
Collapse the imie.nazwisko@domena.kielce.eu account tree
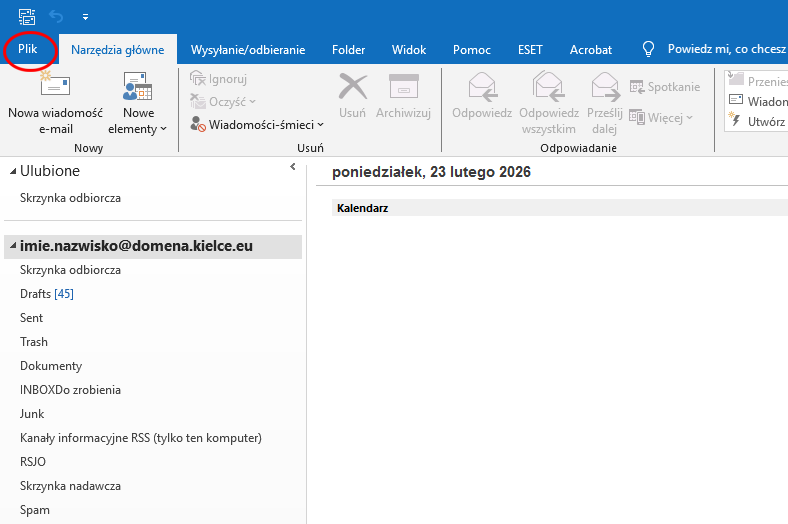click(x=13, y=246)
